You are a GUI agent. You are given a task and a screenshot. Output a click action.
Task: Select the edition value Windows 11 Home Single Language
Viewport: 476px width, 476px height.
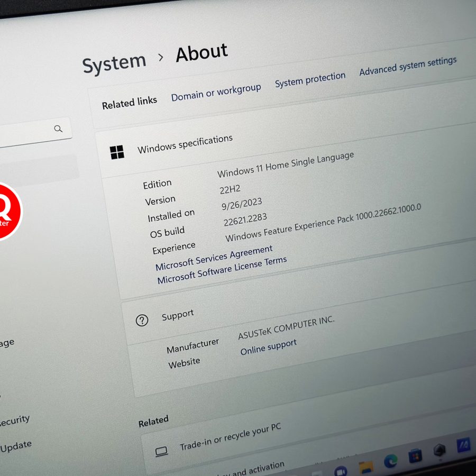pos(286,164)
